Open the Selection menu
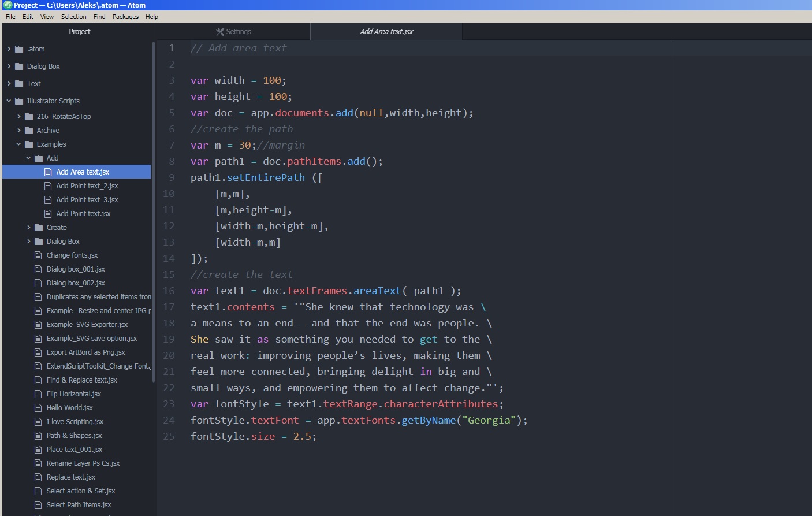The height and width of the screenshot is (516, 812). (x=73, y=17)
